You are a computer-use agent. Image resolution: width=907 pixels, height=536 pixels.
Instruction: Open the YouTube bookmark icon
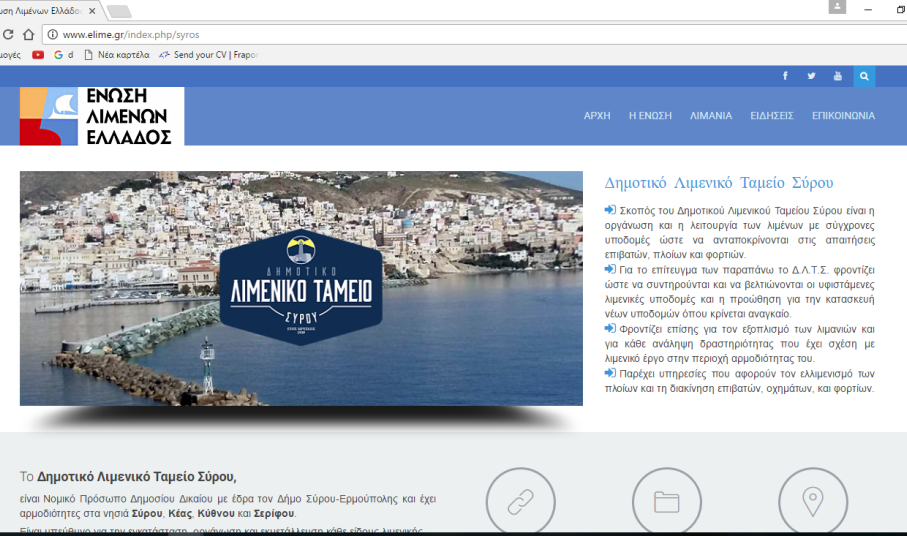(x=38, y=55)
